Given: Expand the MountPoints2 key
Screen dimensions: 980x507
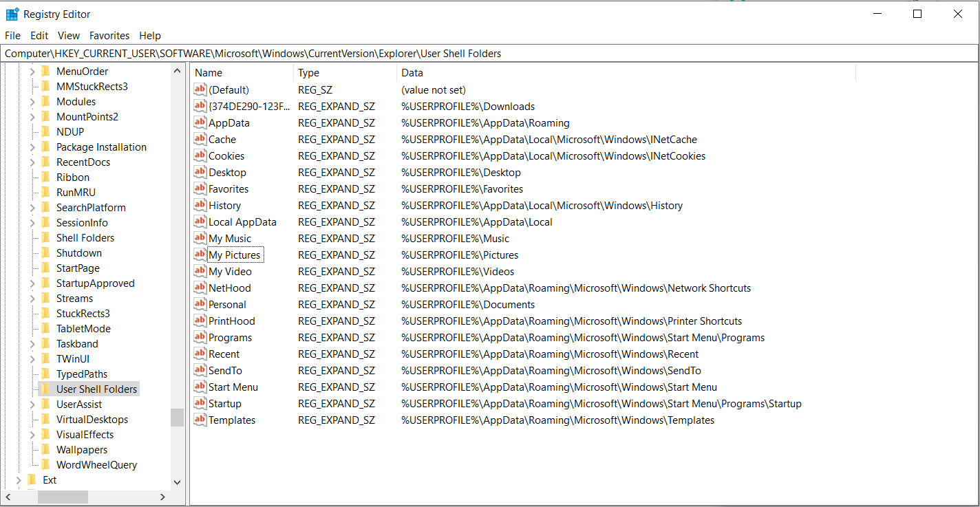Looking at the screenshot, I should (x=32, y=116).
